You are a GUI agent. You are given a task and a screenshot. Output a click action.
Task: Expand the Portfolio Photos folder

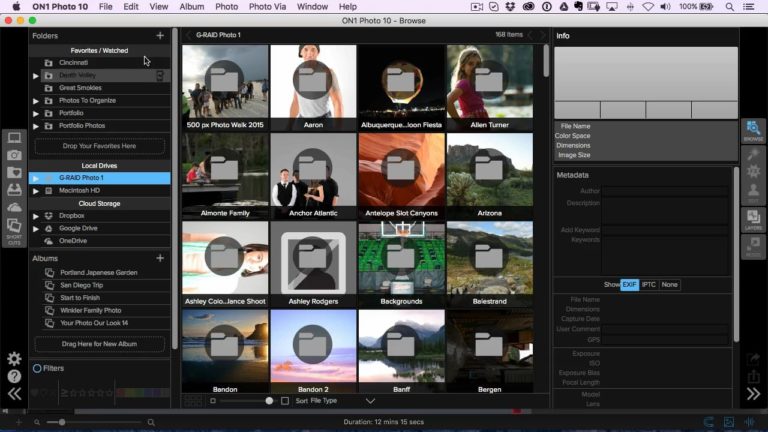pyautogui.click(x=36, y=126)
